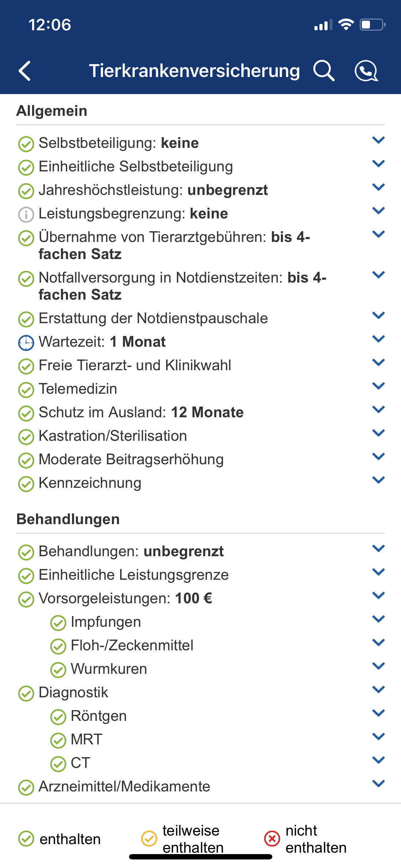The image size is (401, 868).
Task: Tap the green checkmark beside Röntgen
Action: (x=58, y=717)
